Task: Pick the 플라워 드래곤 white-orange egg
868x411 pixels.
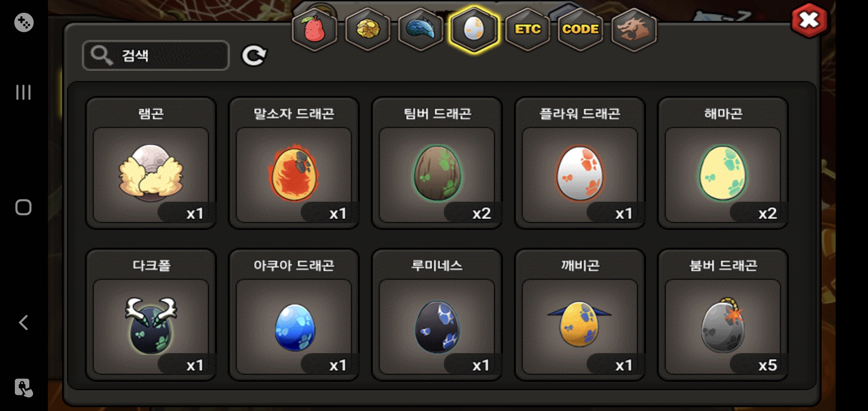Action: coord(579,163)
